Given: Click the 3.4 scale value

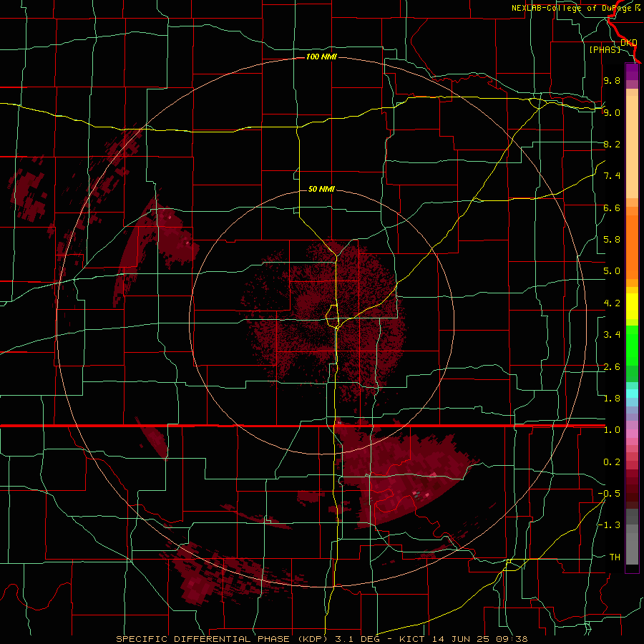Looking at the screenshot, I should pyautogui.click(x=612, y=335).
